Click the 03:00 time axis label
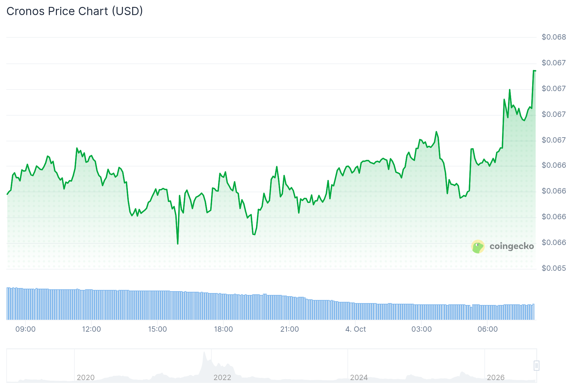 point(422,329)
